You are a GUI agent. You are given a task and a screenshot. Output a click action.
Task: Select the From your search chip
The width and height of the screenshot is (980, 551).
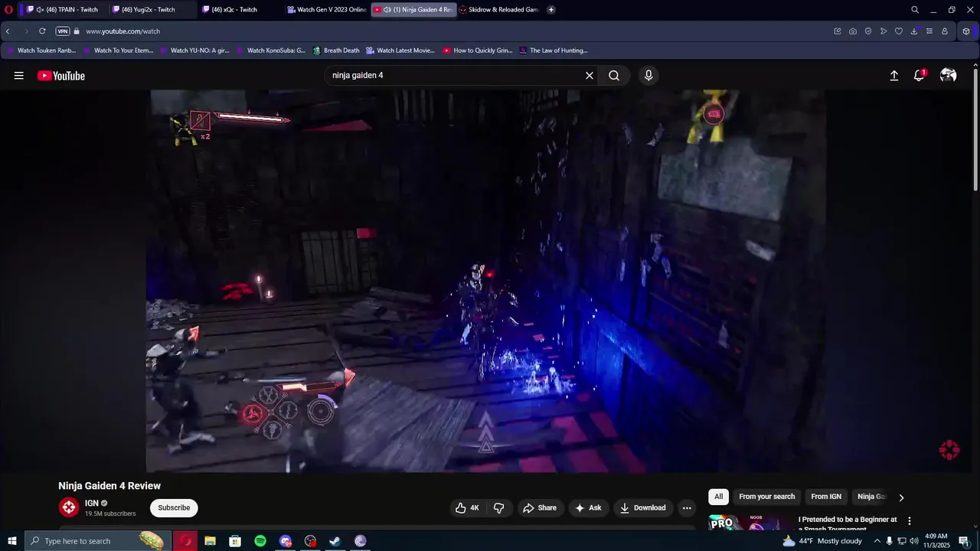(x=767, y=497)
